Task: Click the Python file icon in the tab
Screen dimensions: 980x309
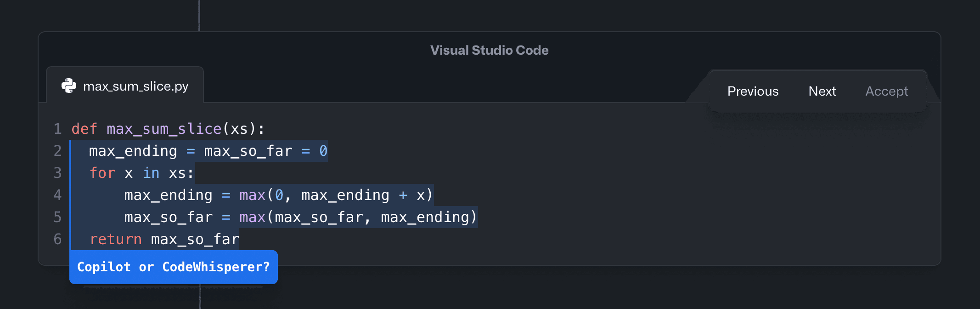Action: (x=69, y=86)
